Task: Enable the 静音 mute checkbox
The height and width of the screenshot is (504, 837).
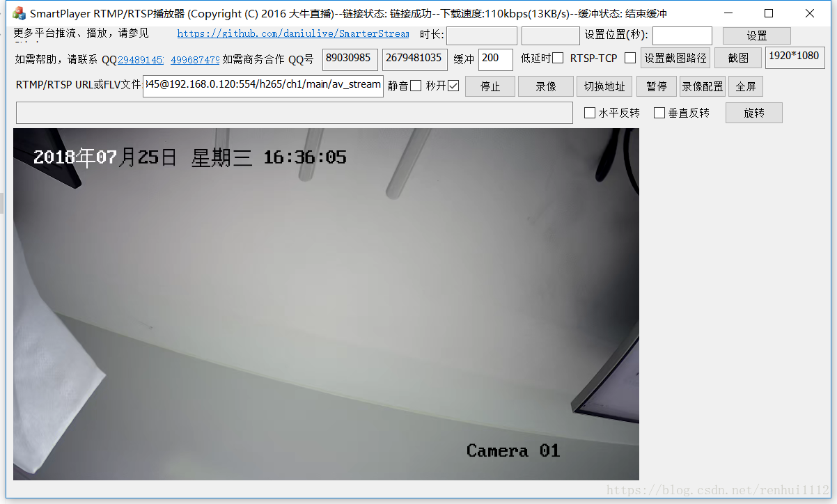Action: [416, 86]
